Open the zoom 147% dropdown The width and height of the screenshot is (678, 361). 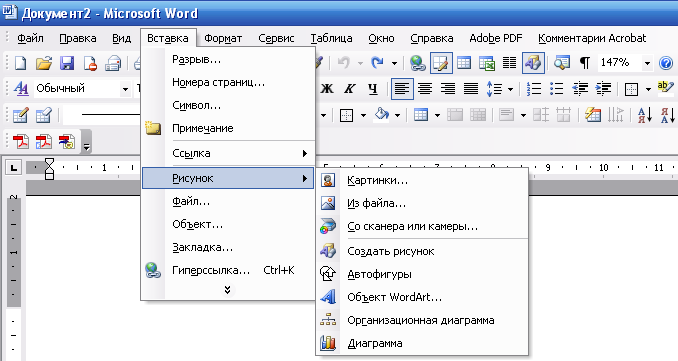[x=647, y=64]
